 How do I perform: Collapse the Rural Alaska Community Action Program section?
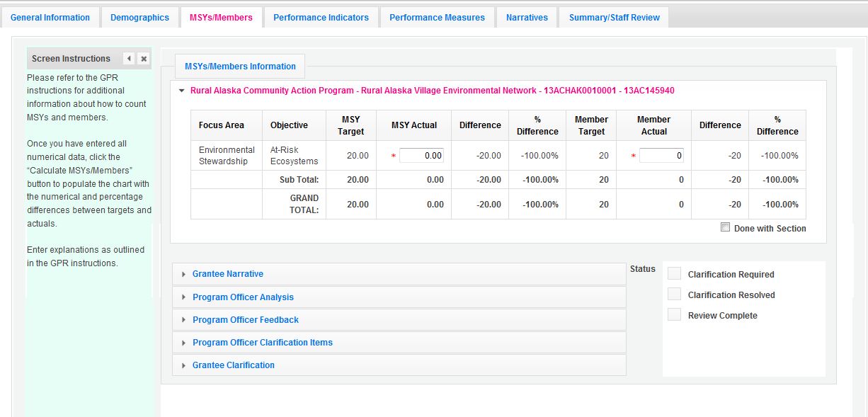[182, 91]
